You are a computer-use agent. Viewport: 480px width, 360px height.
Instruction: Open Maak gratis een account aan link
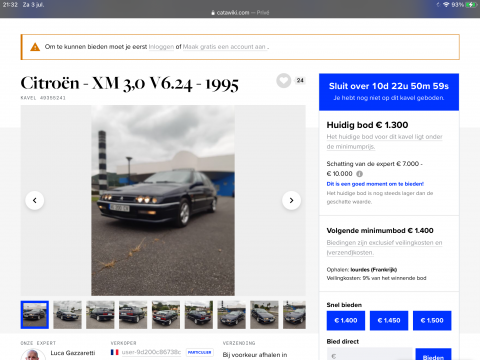coord(224,47)
